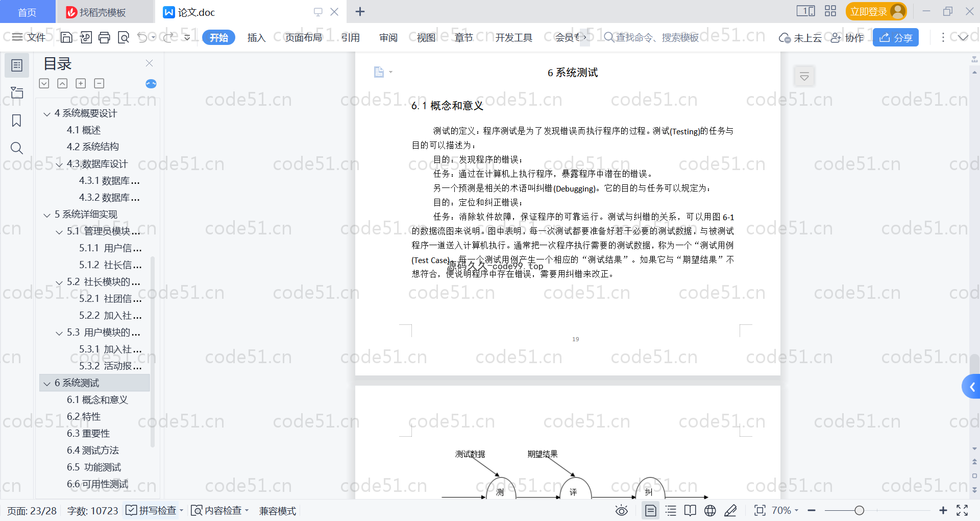The height and width of the screenshot is (521, 980).
Task: Click the window layout icon at top right
Action: (805, 11)
